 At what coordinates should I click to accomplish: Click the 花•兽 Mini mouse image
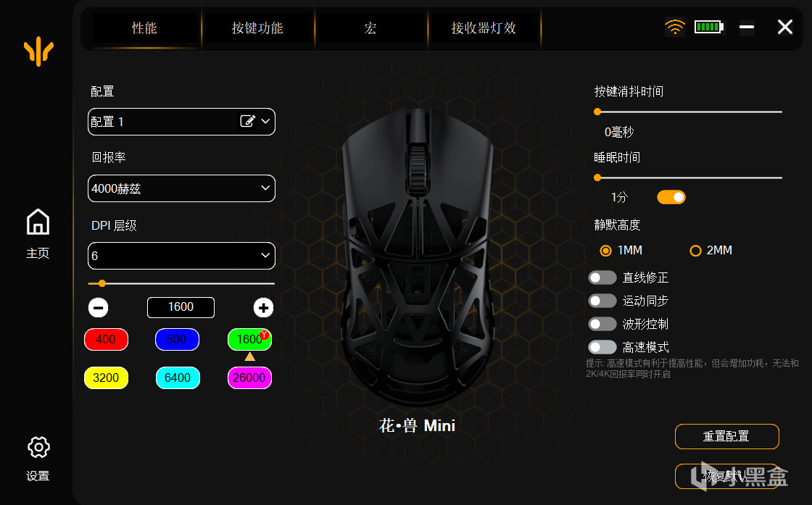pos(418,257)
